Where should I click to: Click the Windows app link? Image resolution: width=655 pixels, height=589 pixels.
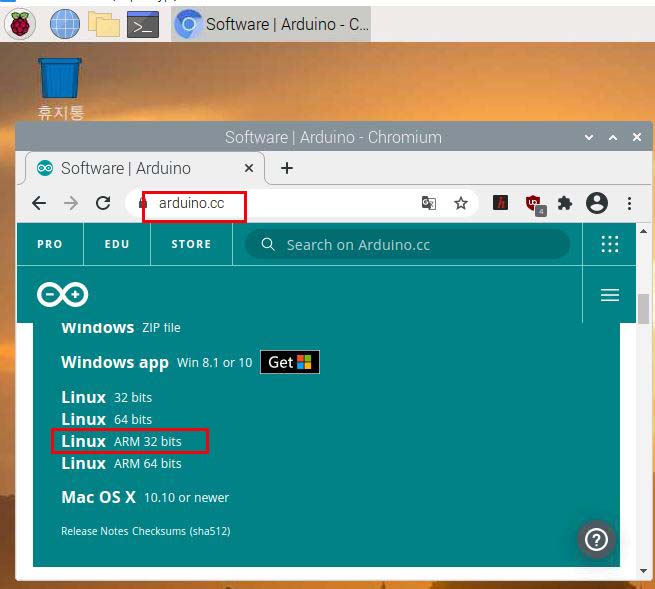click(114, 362)
